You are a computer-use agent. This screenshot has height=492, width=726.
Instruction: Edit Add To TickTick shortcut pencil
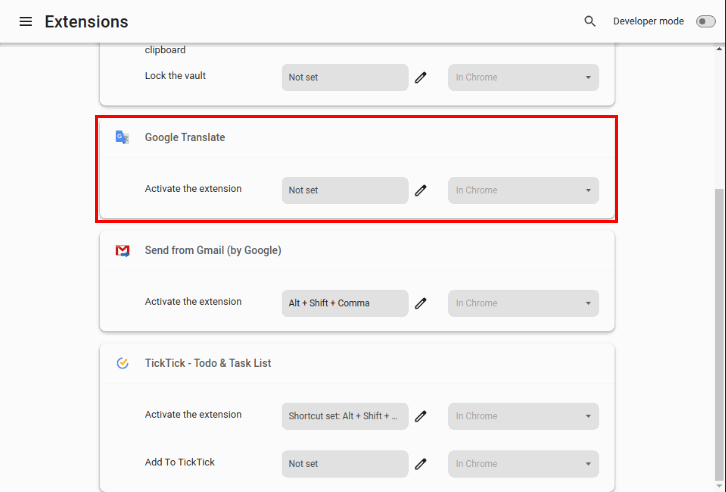pos(421,464)
